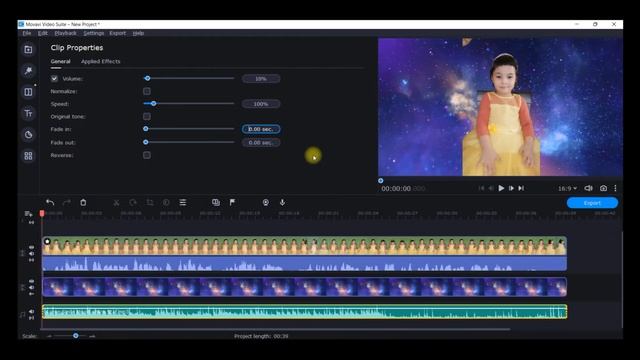Add a marker with the flag icon

click(232, 202)
